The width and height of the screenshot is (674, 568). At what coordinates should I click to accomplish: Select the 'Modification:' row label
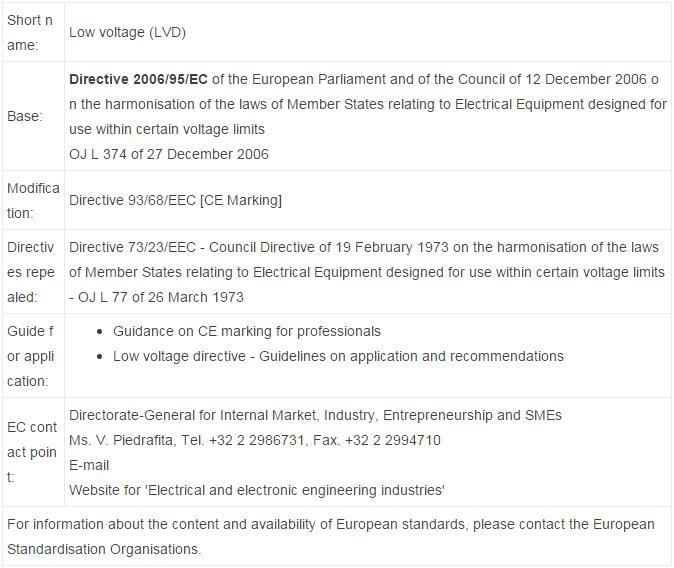(32, 200)
